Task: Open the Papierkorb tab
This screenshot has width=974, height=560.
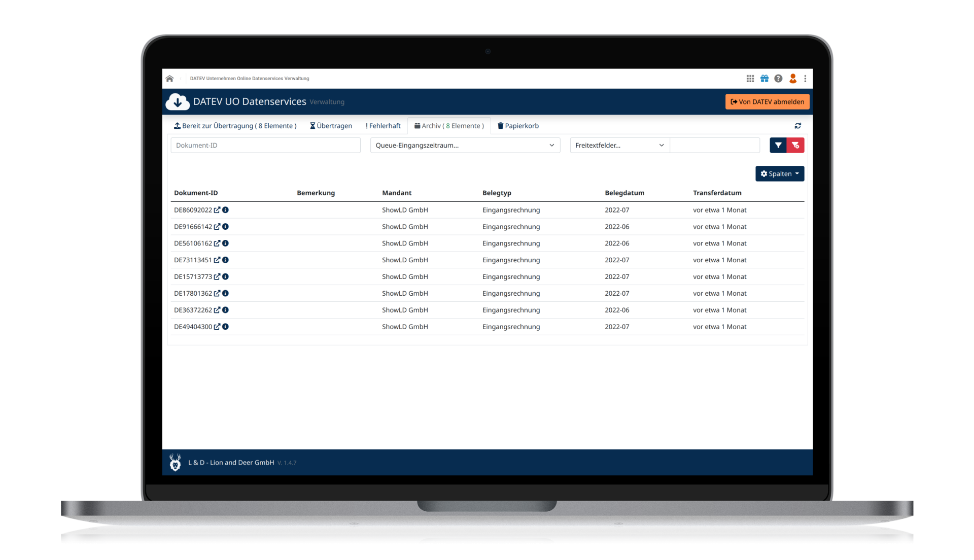Action: (x=518, y=126)
